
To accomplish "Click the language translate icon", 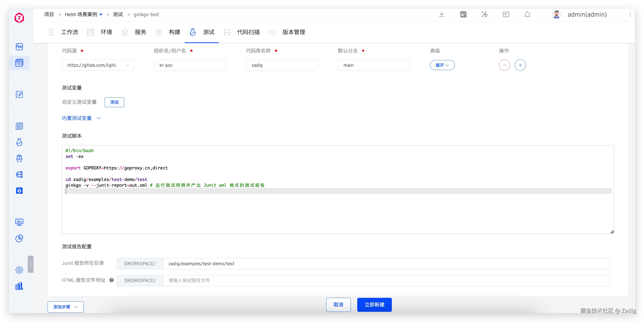I will 463,14.
